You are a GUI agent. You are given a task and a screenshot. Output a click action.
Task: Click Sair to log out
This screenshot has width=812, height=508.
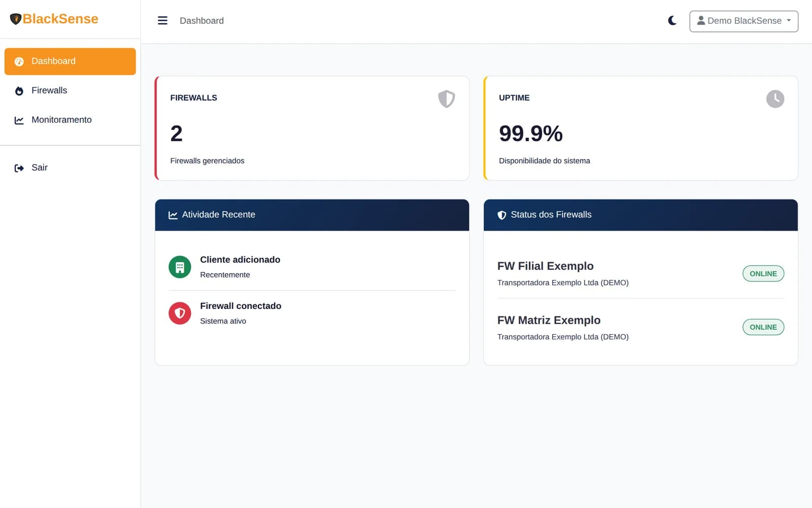tap(70, 168)
